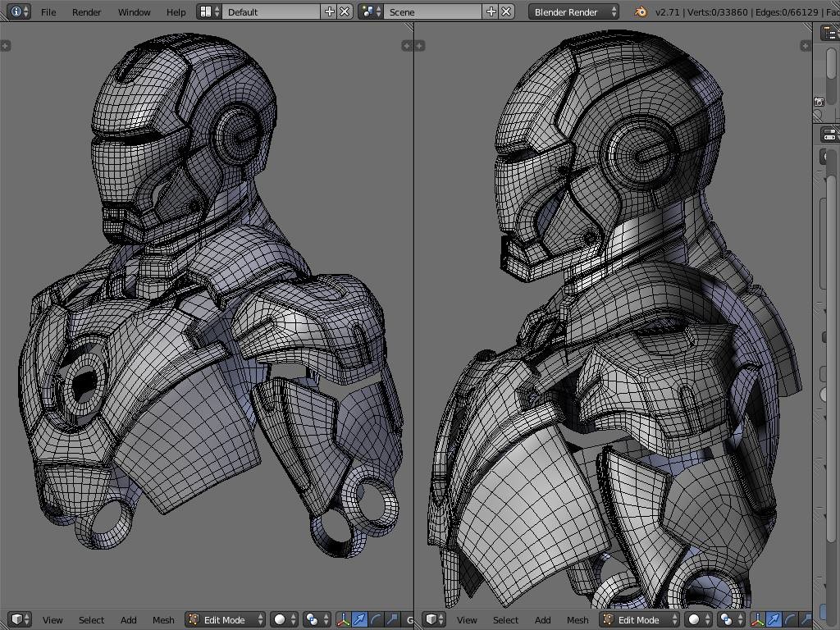
Task: Click the Blender logo icon
Action: 641,11
